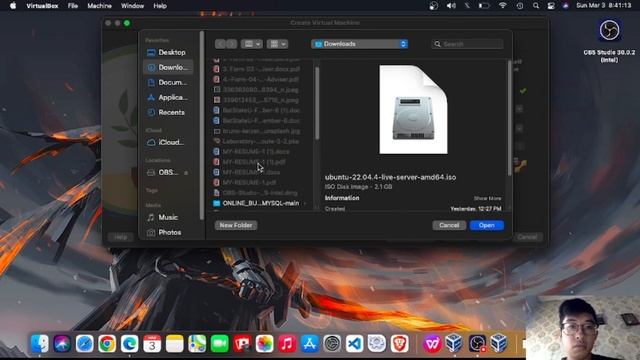Open the item grouping dropdown
This screenshot has width=640, height=360.
(278, 44)
